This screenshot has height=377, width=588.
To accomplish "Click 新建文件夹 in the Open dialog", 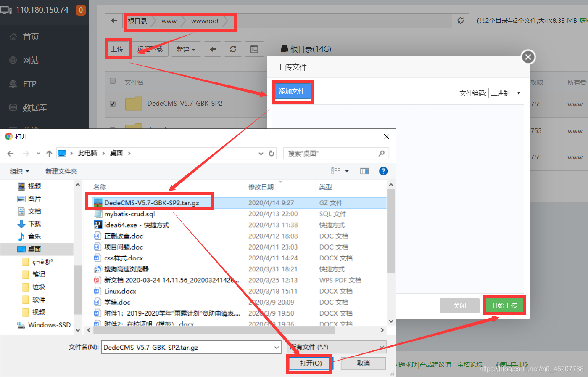I will click(61, 171).
